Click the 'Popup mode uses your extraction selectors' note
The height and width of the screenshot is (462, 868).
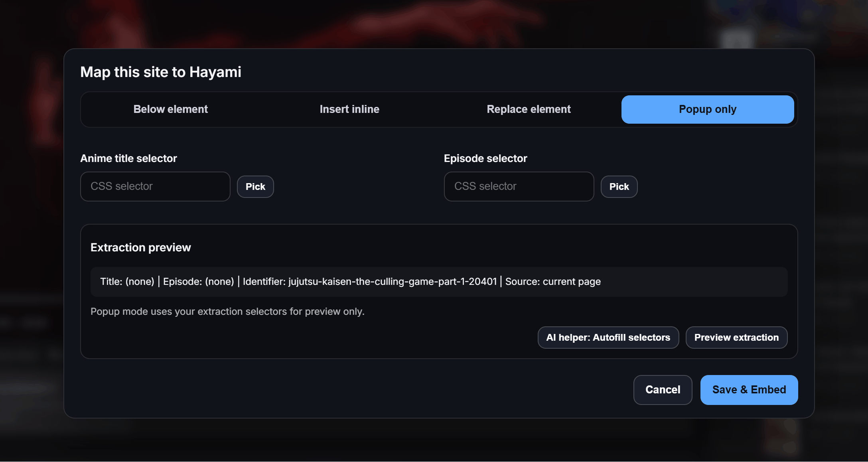(x=227, y=311)
